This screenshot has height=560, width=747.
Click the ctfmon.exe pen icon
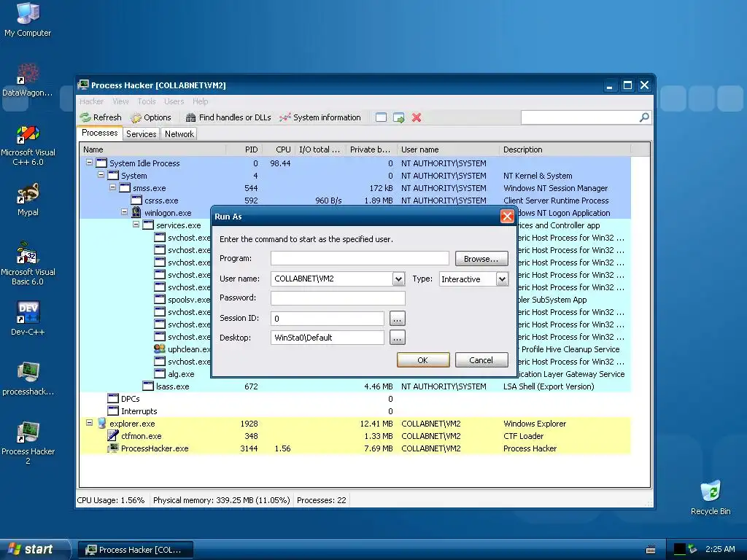point(113,435)
